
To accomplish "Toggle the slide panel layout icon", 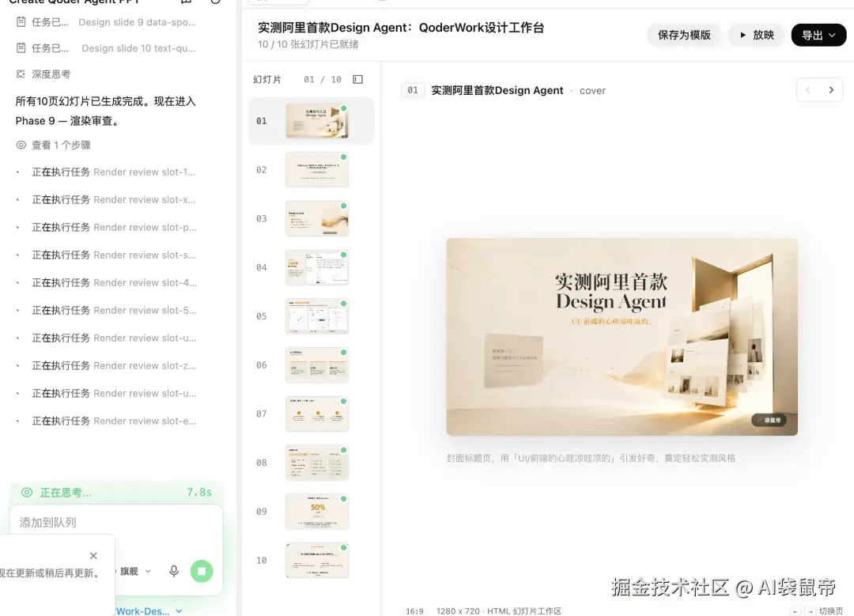I will pyautogui.click(x=358, y=80).
